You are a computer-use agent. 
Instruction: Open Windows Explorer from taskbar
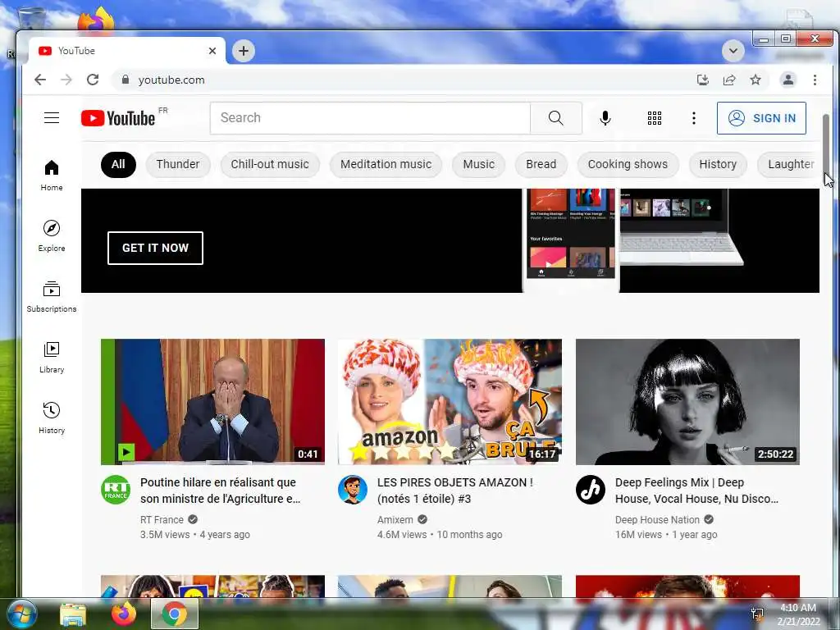tap(73, 614)
